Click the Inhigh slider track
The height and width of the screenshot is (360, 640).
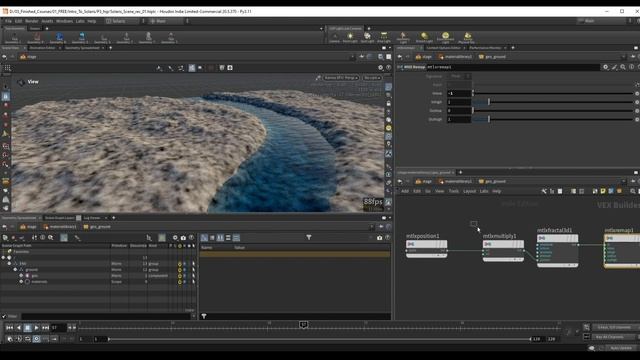tap(552, 102)
